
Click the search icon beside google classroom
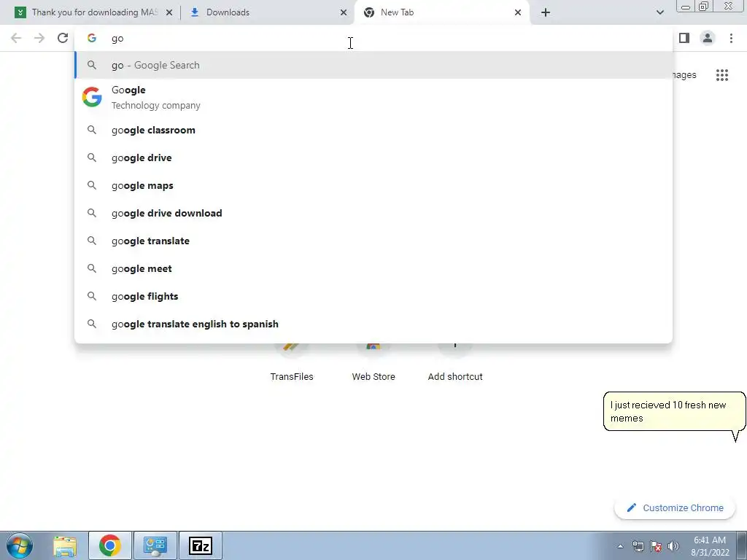point(92,130)
